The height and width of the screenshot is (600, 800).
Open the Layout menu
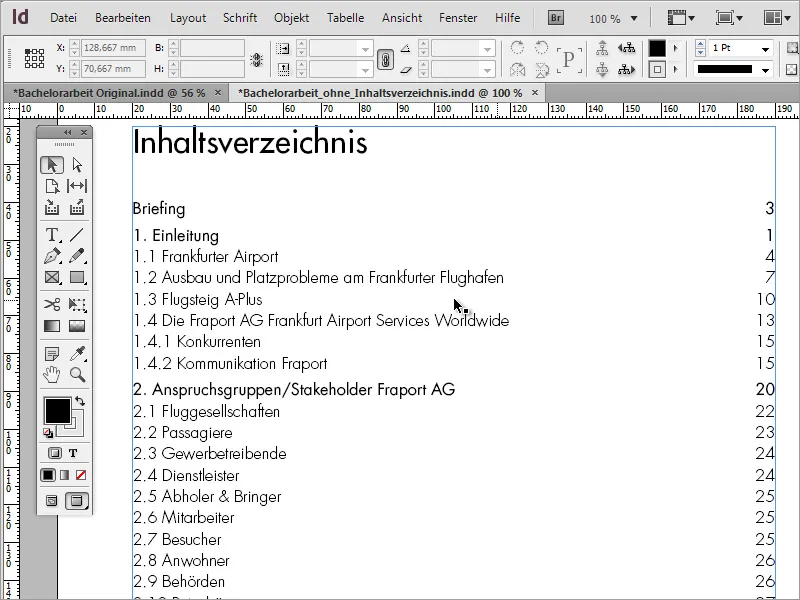coord(188,18)
